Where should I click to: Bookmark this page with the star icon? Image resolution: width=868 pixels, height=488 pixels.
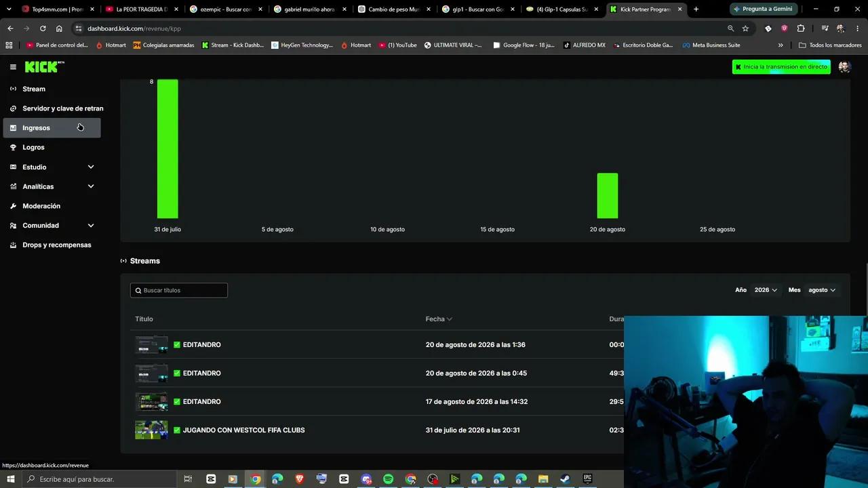coord(745,28)
